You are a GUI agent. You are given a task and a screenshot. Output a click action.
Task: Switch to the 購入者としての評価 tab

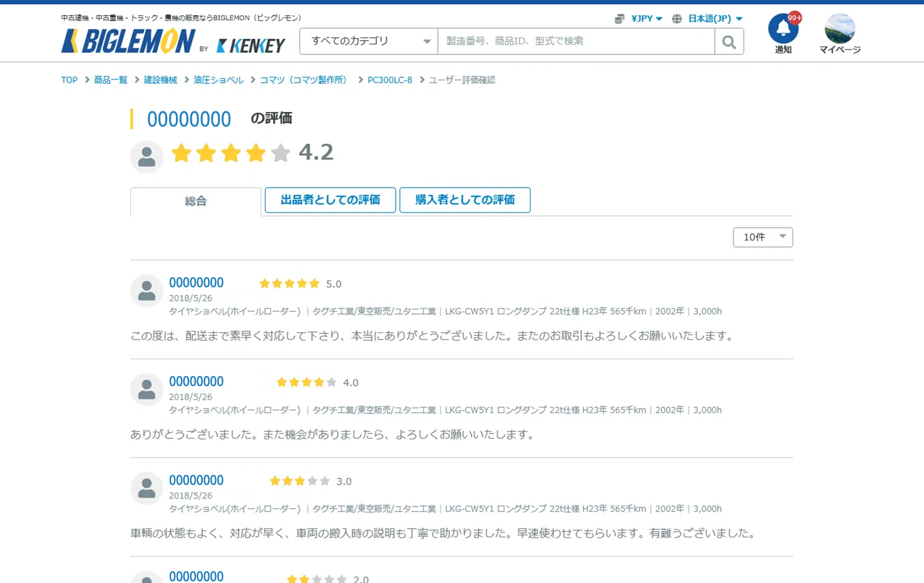tap(465, 200)
